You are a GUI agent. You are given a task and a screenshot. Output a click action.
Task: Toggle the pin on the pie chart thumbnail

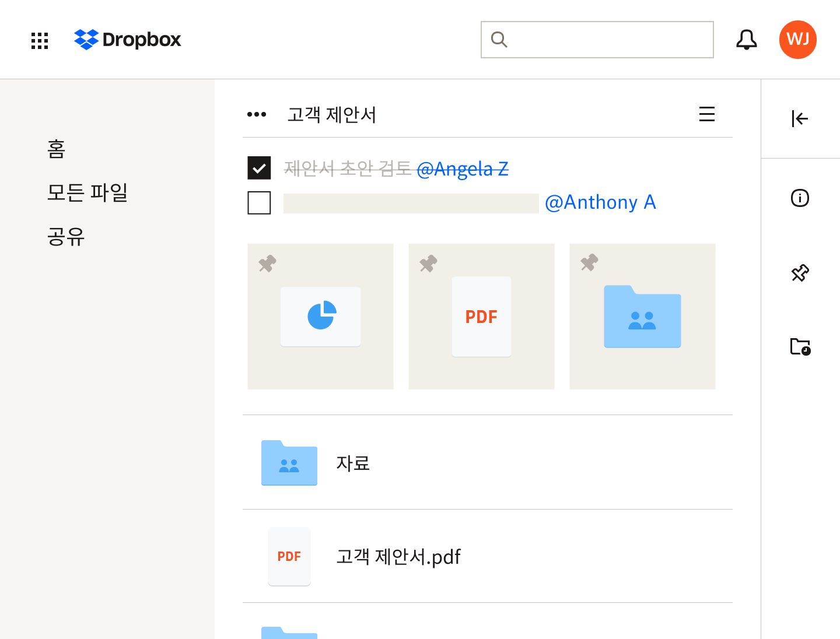(267, 264)
